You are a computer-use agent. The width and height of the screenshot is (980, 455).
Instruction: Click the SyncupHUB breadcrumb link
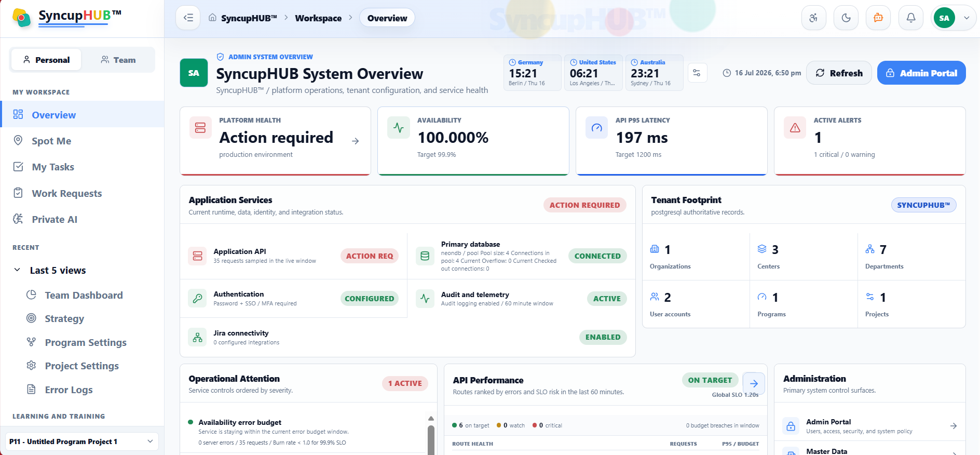tap(249, 18)
